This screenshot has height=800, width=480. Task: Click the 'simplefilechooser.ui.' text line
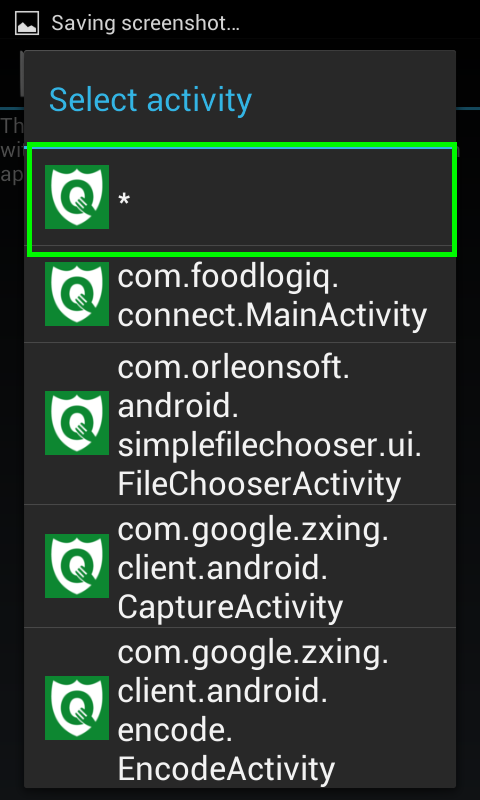[x=270, y=446]
